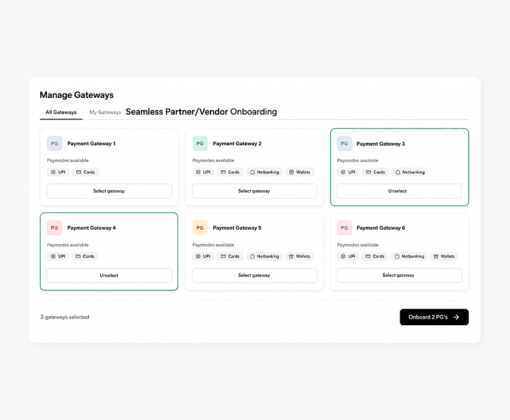Click 'Paymodes available' in Payment Gateway 5
The width and height of the screenshot is (510, 420).
click(213, 245)
